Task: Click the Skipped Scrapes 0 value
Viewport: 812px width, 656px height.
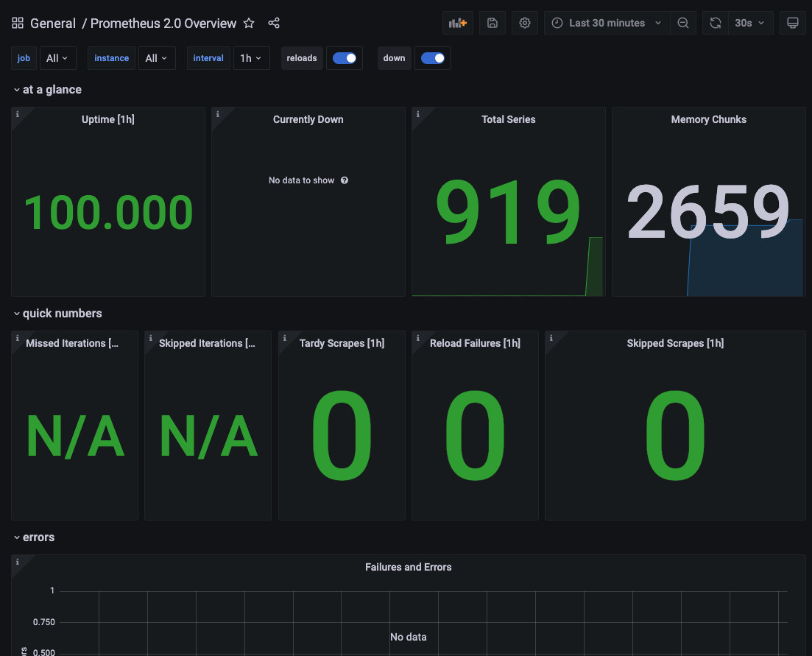Action: pyautogui.click(x=675, y=435)
